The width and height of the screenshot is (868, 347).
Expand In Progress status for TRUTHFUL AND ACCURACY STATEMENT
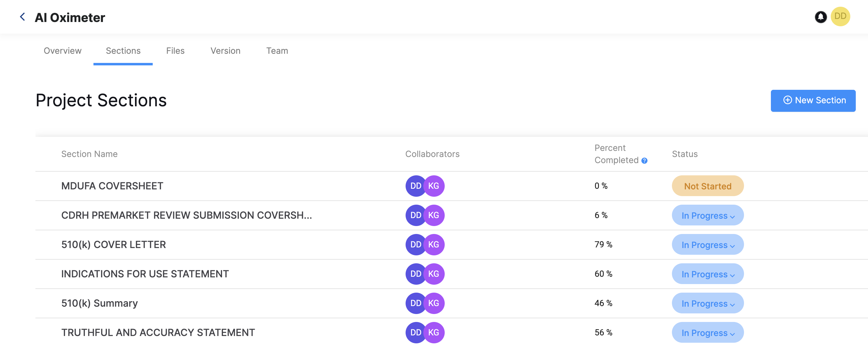(x=708, y=333)
